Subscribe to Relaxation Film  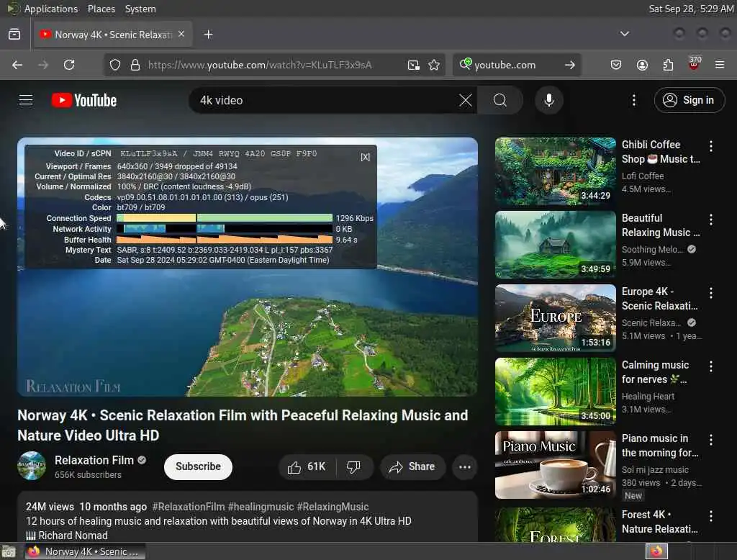[x=198, y=466]
